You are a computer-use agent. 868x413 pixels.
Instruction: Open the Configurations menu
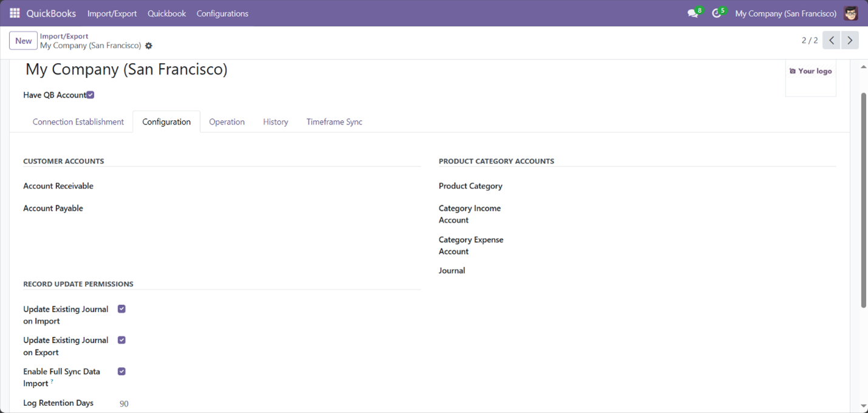pos(222,13)
